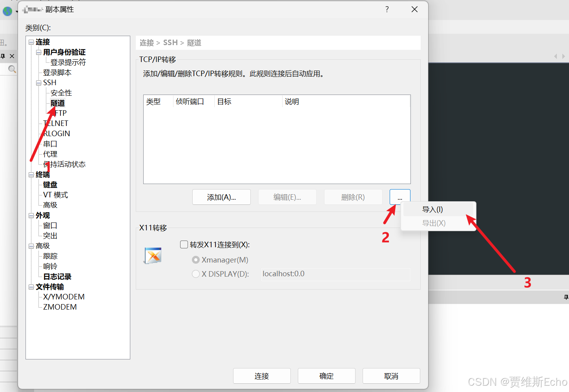Choose 导出(X) from the popup menu
This screenshot has width=569, height=392.
[433, 223]
